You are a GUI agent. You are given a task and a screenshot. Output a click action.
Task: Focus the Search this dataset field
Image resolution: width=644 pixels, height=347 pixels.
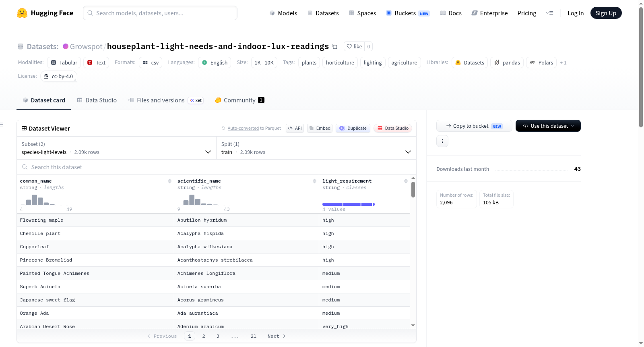tap(217, 167)
